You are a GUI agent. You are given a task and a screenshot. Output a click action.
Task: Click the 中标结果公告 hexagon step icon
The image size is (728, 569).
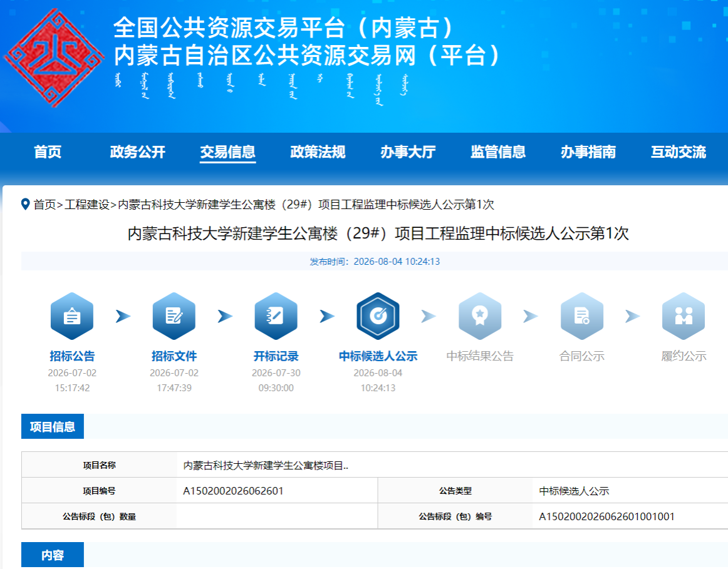point(480,316)
